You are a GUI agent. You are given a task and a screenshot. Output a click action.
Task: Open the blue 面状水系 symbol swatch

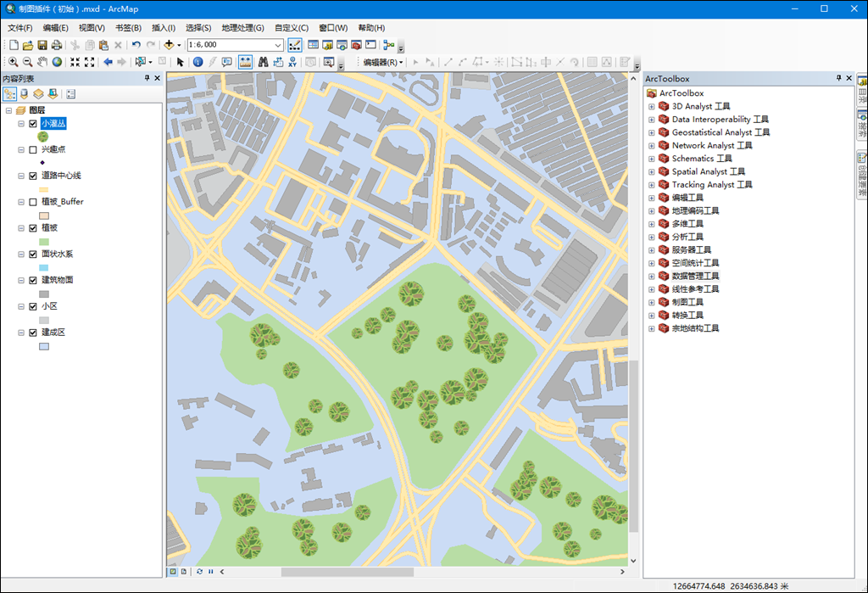[x=44, y=268]
